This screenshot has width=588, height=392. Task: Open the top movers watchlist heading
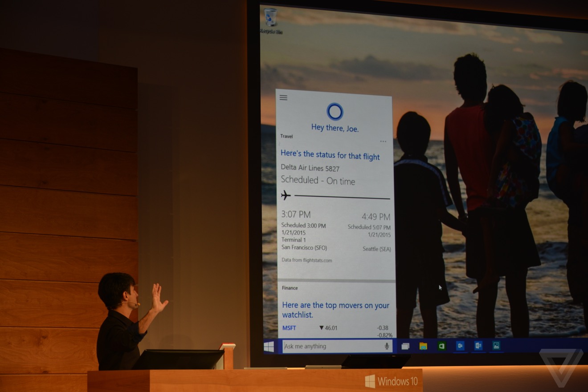[335, 310]
